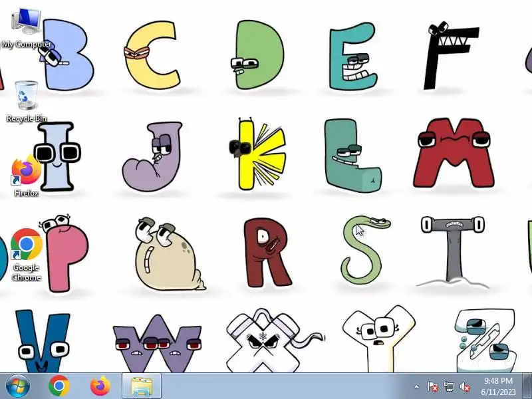Launch Chrome from the taskbar
The height and width of the screenshot is (399, 532).
tap(59, 386)
